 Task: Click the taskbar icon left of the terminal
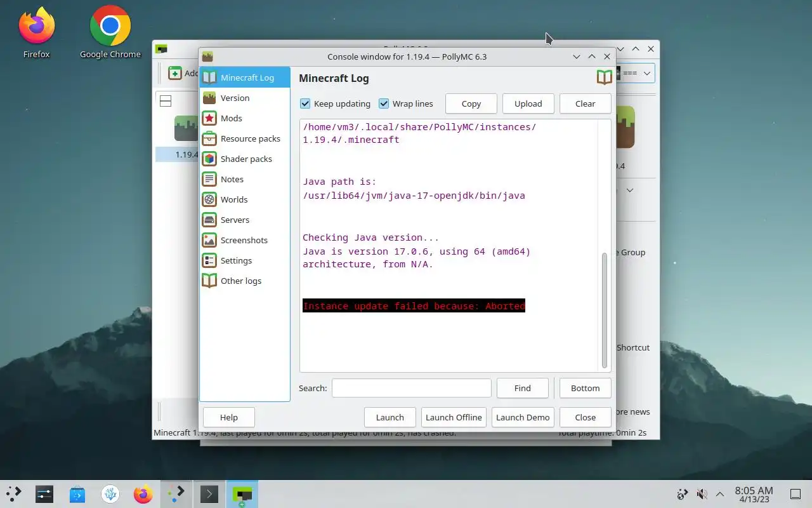(x=176, y=494)
